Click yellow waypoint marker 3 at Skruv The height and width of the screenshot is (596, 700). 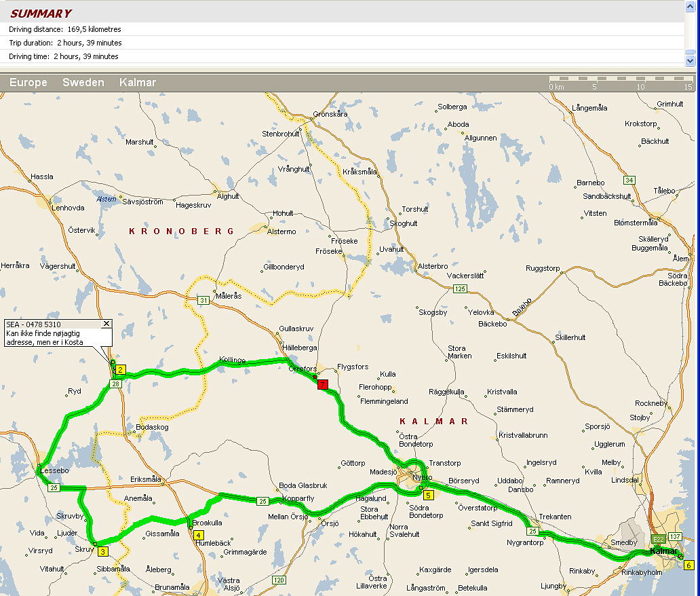[102, 552]
